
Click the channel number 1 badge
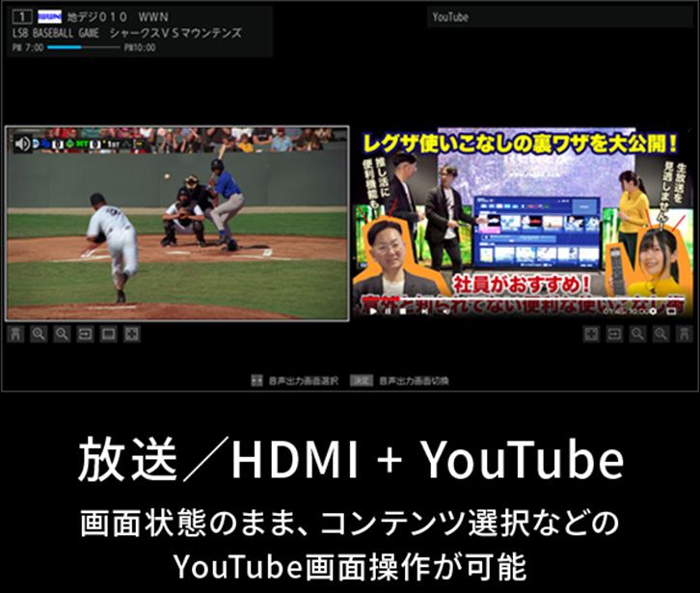[19, 17]
